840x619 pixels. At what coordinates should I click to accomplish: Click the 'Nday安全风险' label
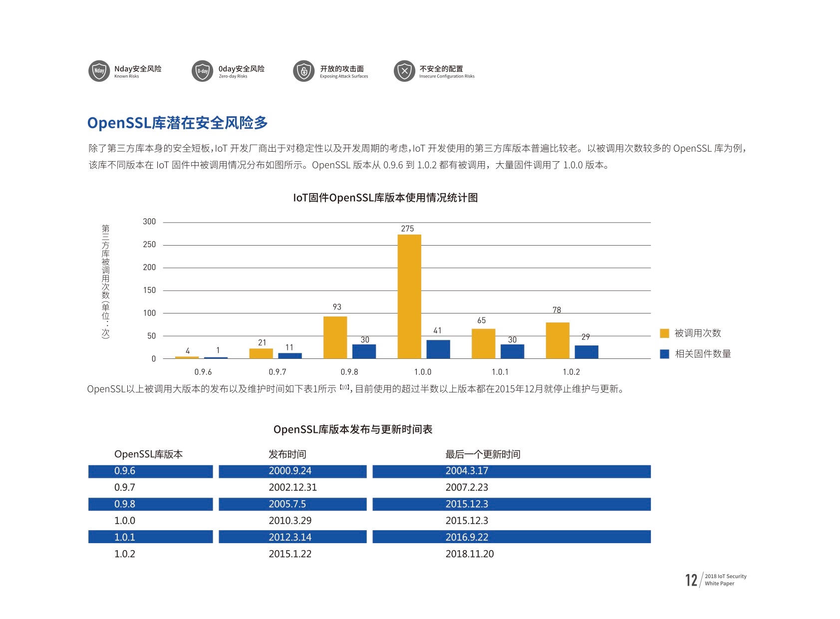coord(138,69)
